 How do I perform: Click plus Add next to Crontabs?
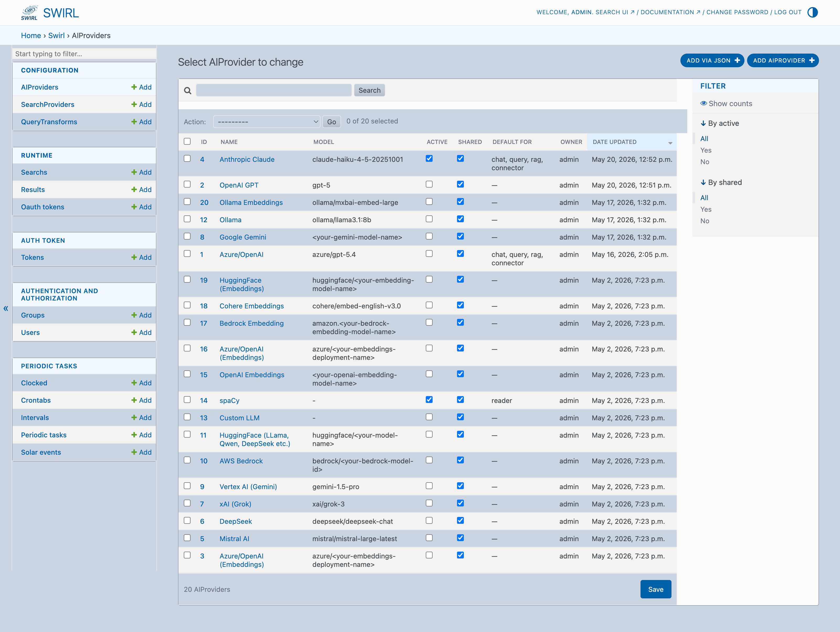[x=141, y=400]
